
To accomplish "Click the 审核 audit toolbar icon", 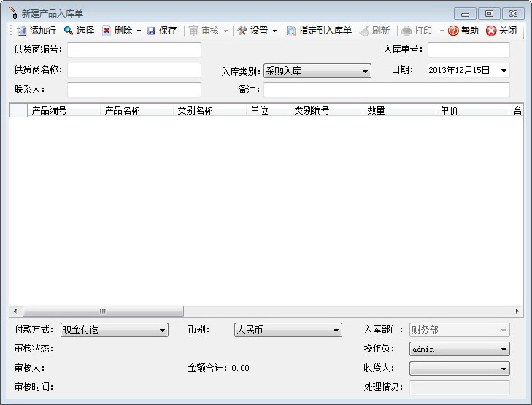I will coord(193,31).
